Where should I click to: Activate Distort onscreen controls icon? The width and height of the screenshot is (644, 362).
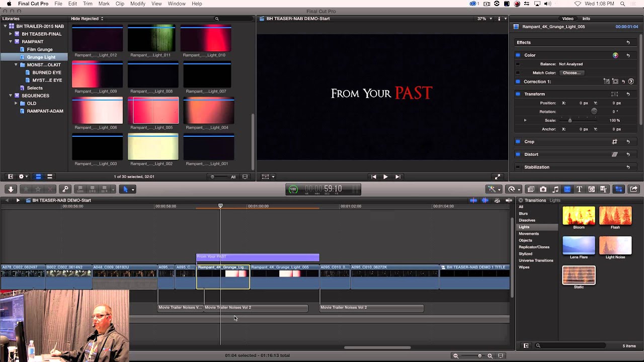614,154
